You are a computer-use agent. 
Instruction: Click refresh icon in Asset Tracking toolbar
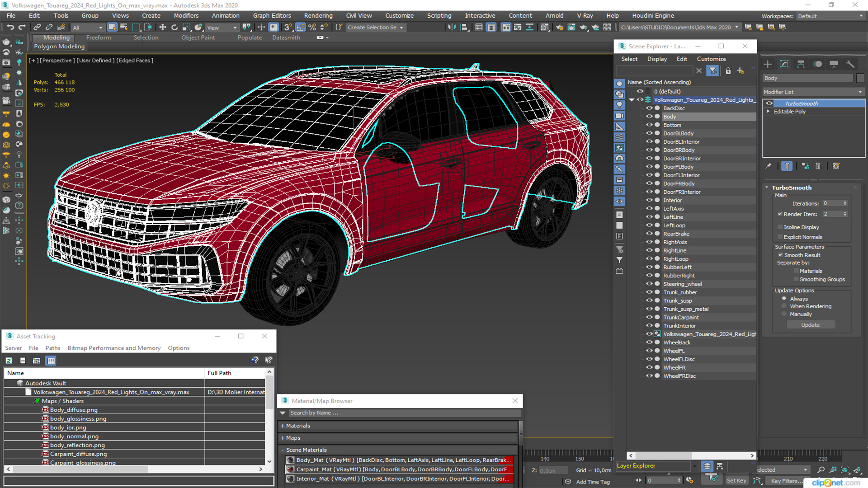pos(9,361)
